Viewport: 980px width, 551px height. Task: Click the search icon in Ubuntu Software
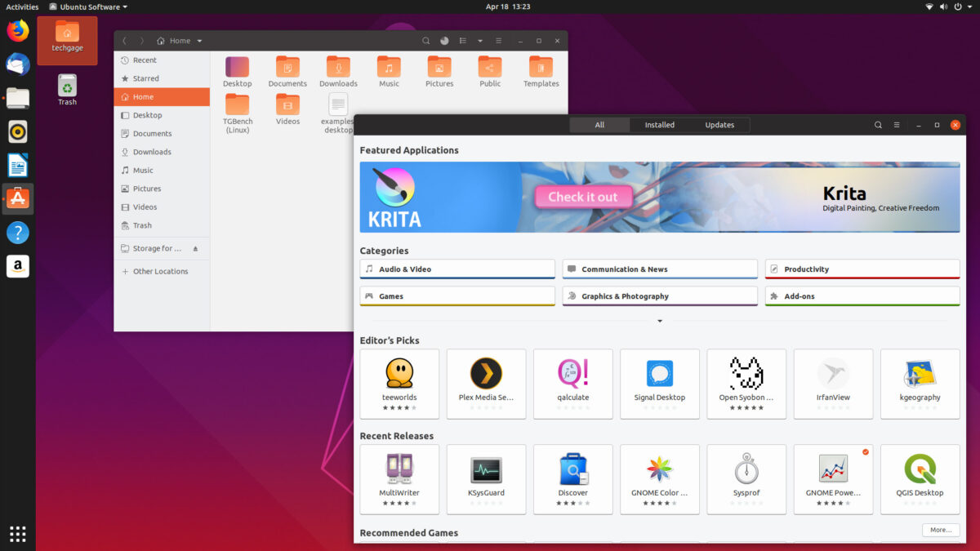[878, 125]
